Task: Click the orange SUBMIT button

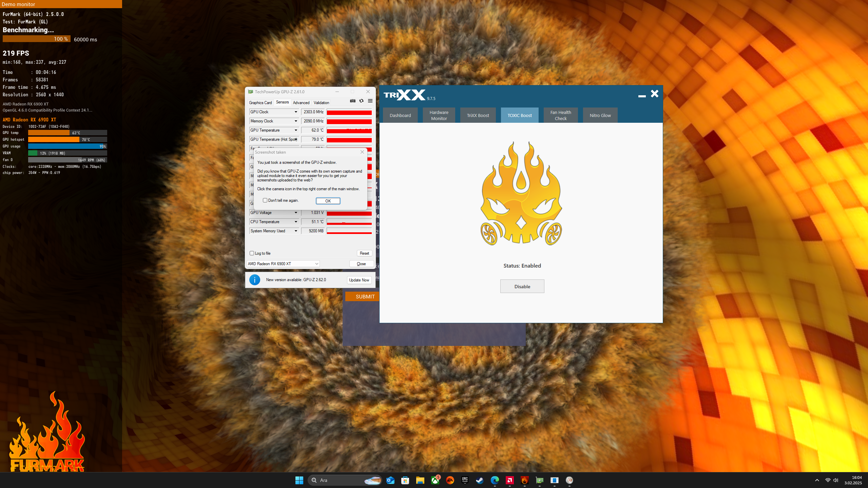Action: (x=362, y=296)
